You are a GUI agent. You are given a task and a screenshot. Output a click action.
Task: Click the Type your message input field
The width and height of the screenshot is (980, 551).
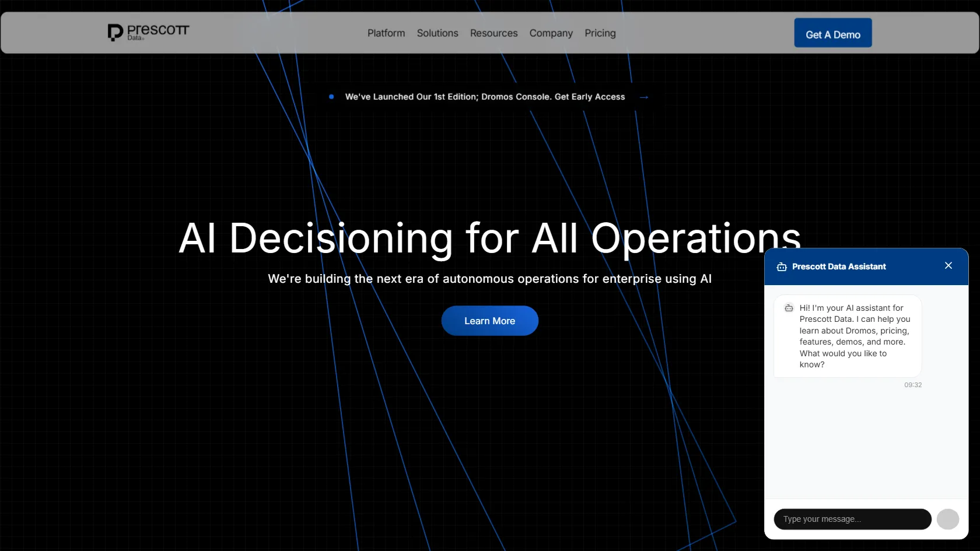pos(852,519)
